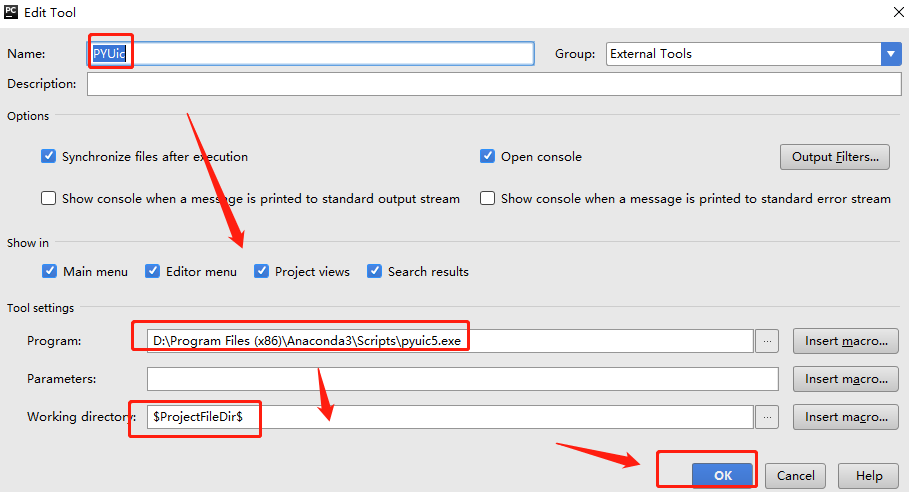Click Insert macro for the Parameters field
The height and width of the screenshot is (492, 909).
click(846, 379)
